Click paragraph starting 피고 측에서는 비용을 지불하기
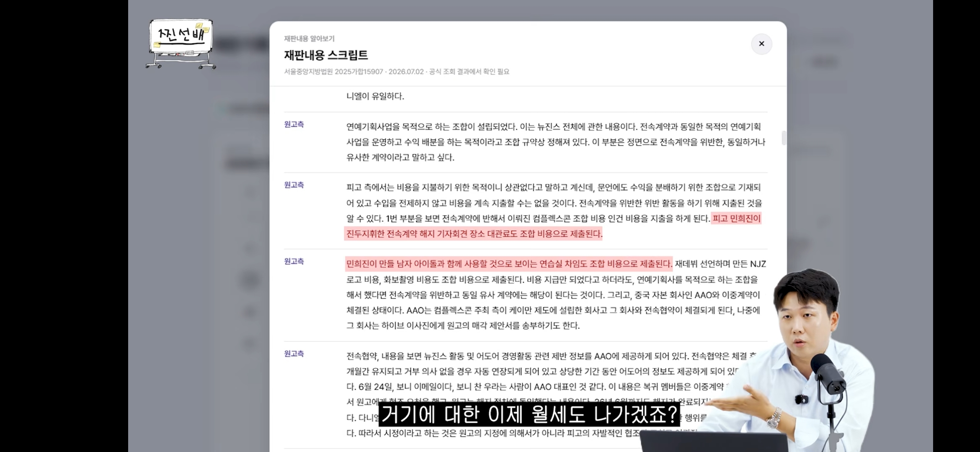The height and width of the screenshot is (452, 980). click(554, 211)
